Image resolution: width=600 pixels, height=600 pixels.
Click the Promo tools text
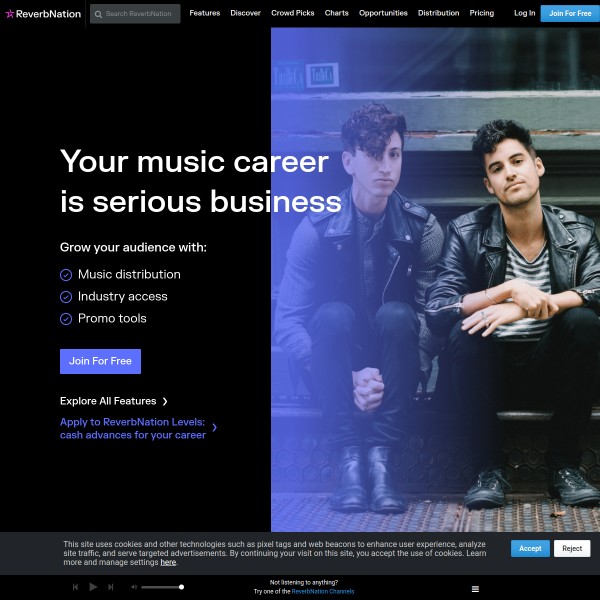coord(112,318)
